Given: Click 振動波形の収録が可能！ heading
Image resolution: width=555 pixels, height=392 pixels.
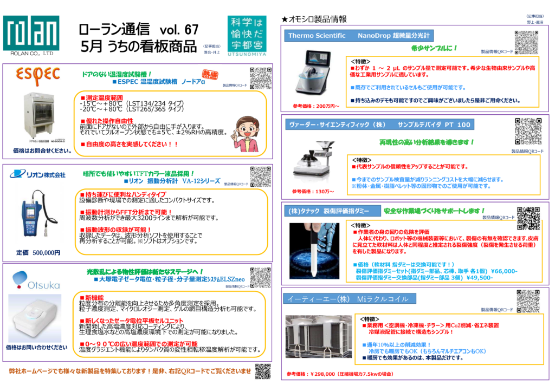Looking at the screenshot, I should pyautogui.click(x=116, y=230).
